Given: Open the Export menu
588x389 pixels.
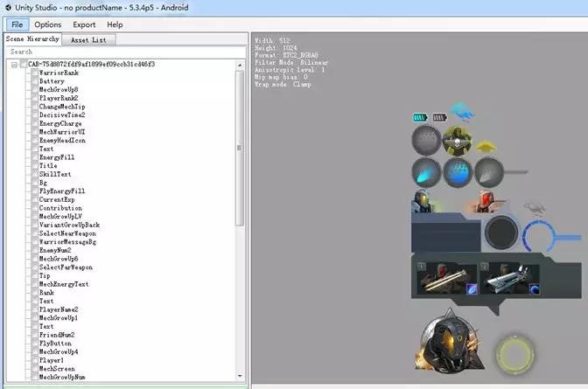Looking at the screenshot, I should 84,24.
